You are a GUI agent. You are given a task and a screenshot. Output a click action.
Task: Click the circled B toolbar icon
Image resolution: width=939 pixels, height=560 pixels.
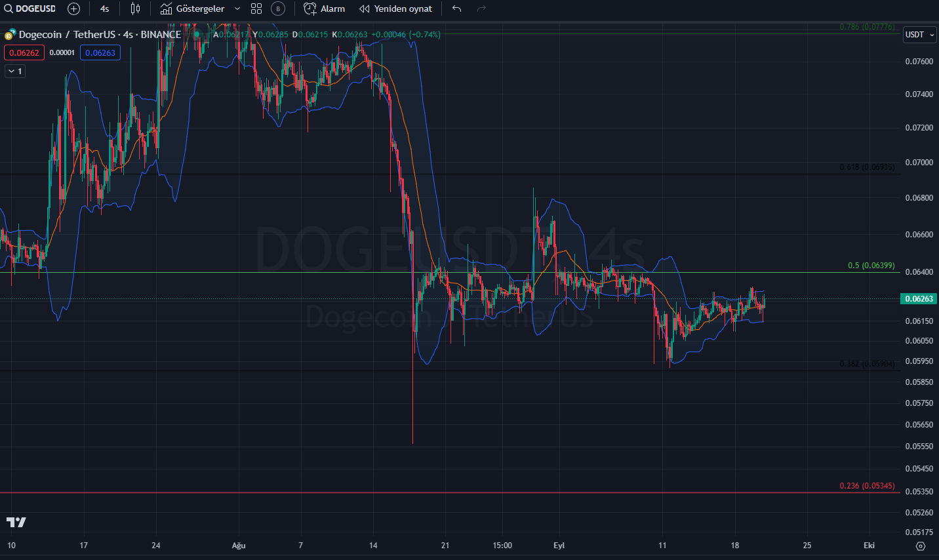[278, 9]
